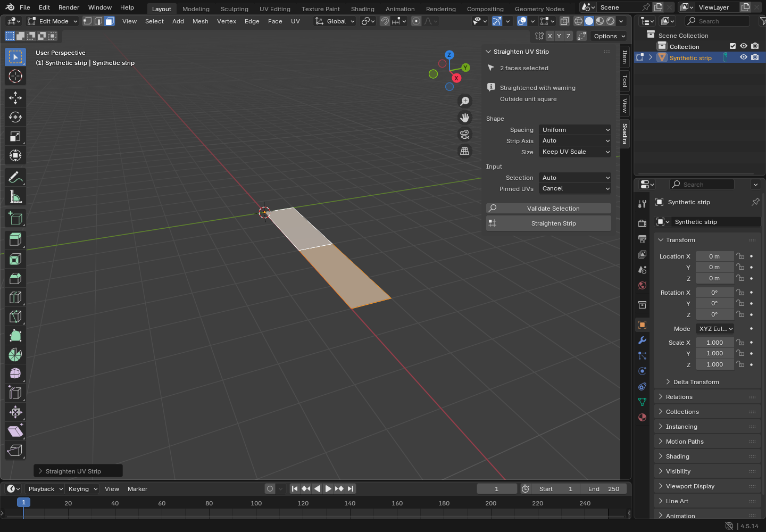The height and width of the screenshot is (532, 766).
Task: Toggle X mirror axis button
Action: [550, 36]
